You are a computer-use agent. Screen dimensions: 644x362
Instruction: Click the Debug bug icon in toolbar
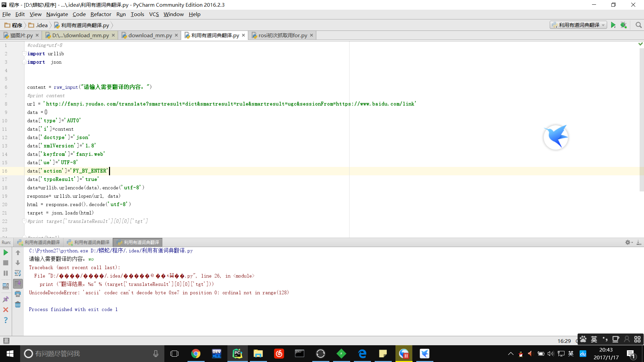(x=624, y=25)
